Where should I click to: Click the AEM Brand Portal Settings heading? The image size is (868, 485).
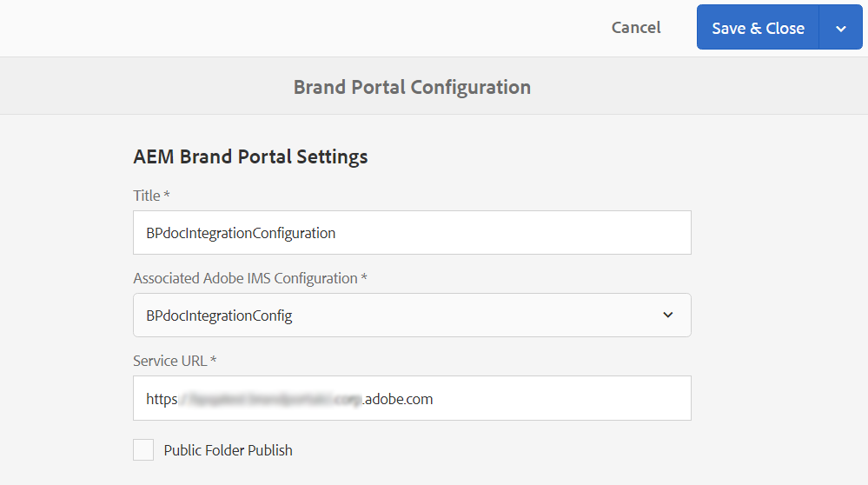(x=250, y=156)
